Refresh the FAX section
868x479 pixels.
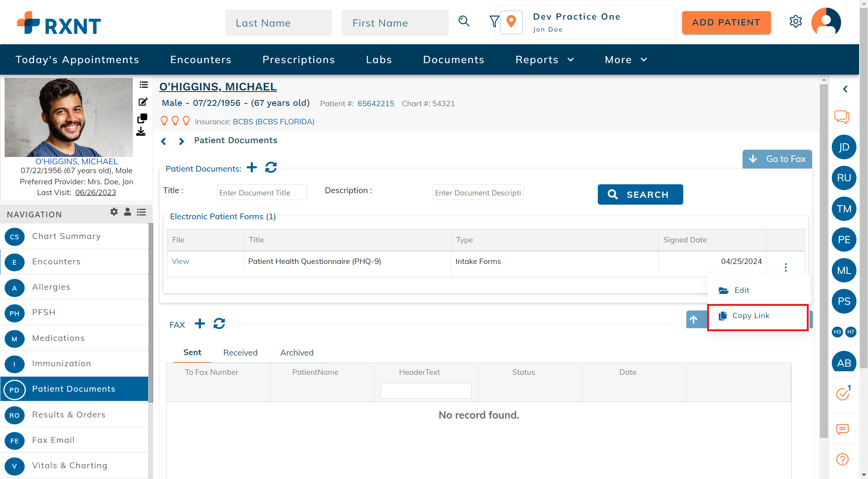(219, 324)
